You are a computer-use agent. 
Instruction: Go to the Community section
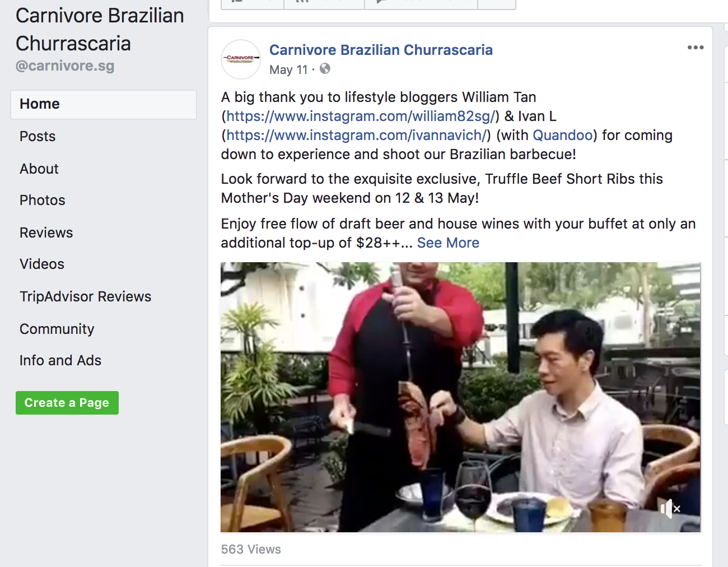pos(57,329)
